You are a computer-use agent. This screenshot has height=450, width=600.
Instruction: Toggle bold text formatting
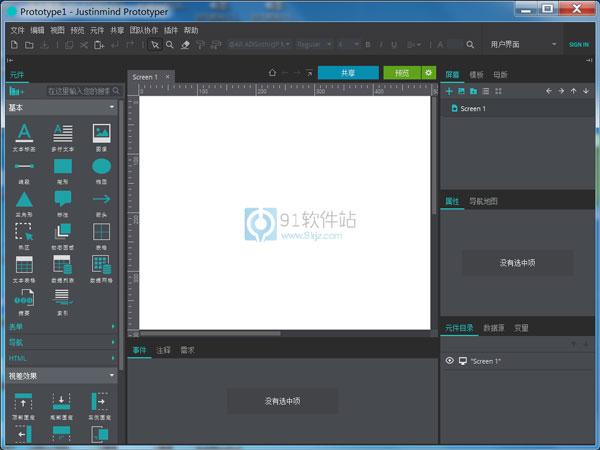(367, 45)
